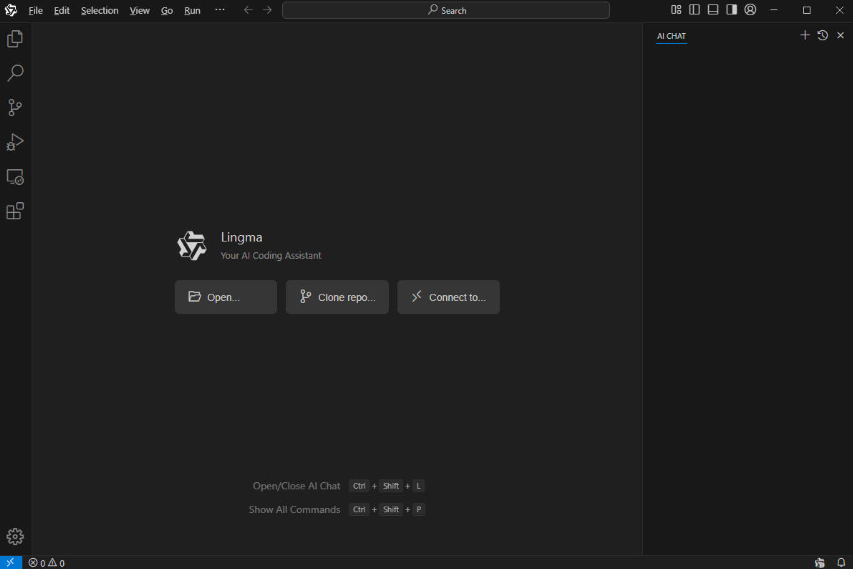This screenshot has width=853, height=569.
Task: Open the Source Control view
Action: (x=15, y=108)
